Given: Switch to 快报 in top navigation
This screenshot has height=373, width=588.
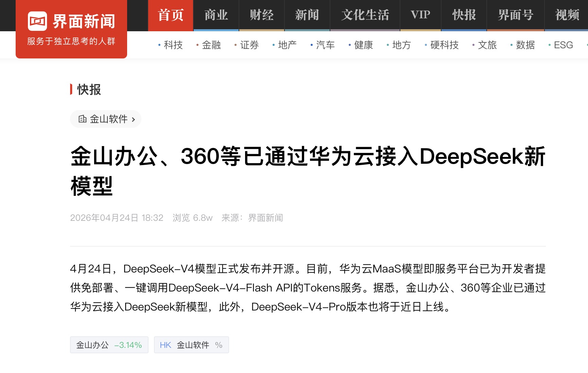Looking at the screenshot, I should point(464,15).
